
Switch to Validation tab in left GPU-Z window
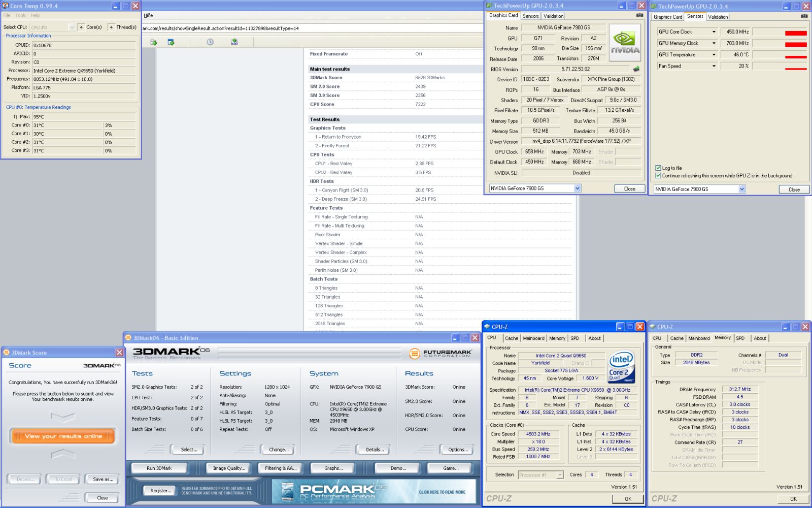[553, 16]
